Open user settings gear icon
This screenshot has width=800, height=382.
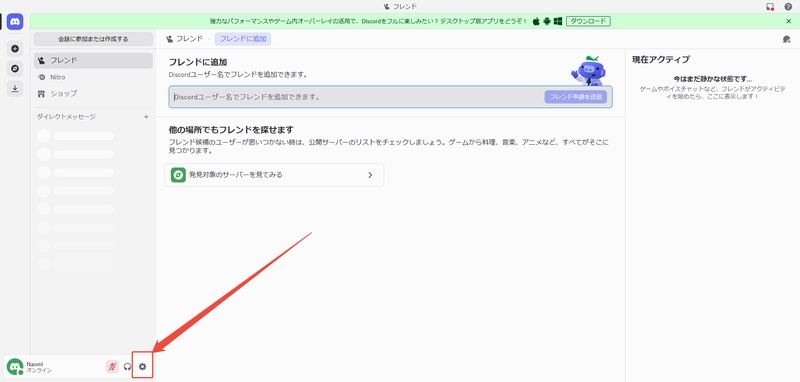(142, 366)
